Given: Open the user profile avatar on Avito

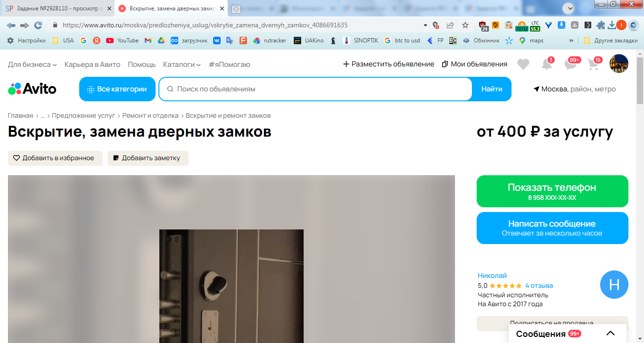Looking at the screenshot, I should pos(619,64).
